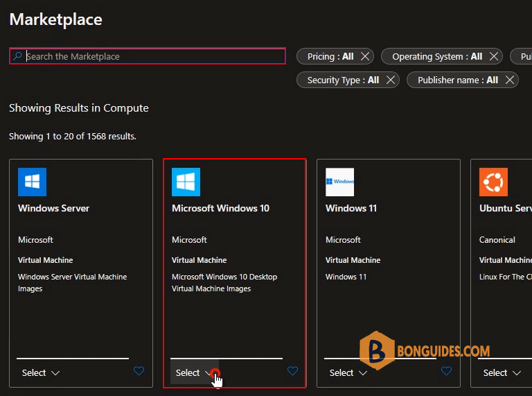532x396 pixels.
Task: Favorite Microsoft Windows 10 with the heart icon
Action: pyautogui.click(x=292, y=371)
